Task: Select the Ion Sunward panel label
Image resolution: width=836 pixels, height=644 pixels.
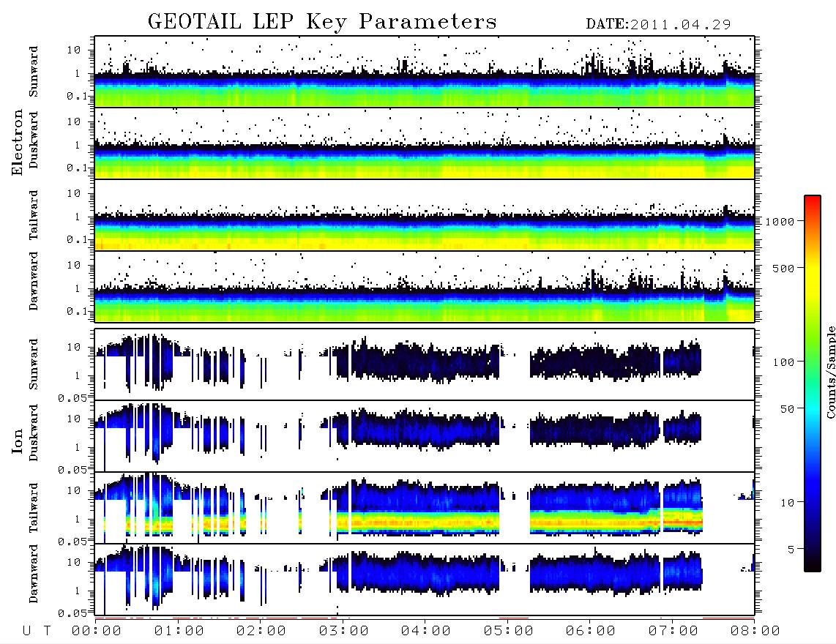Action: 34,364
